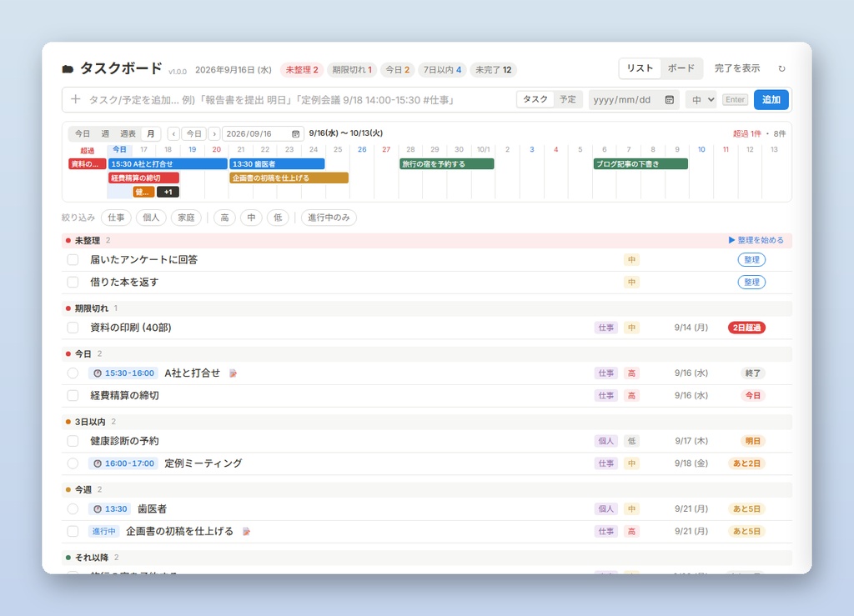The height and width of the screenshot is (616, 854).
Task: Switch to the ボード view tab
Action: click(681, 68)
